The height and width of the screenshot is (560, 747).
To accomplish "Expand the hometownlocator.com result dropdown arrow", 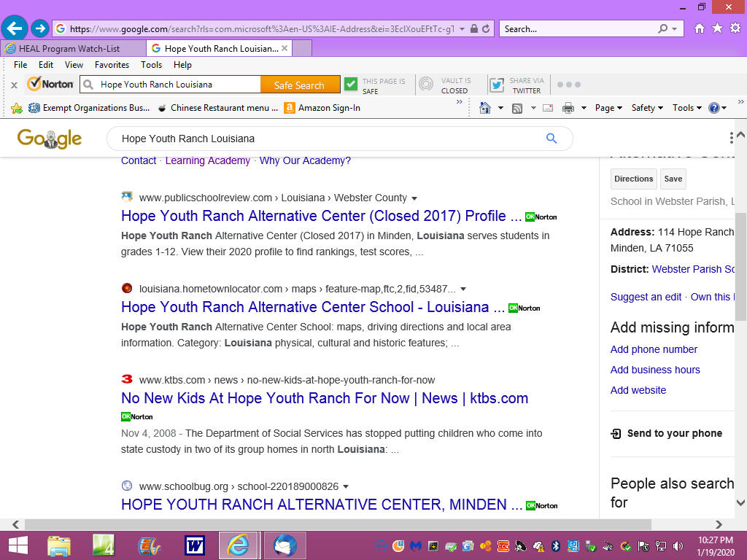I will (x=463, y=289).
